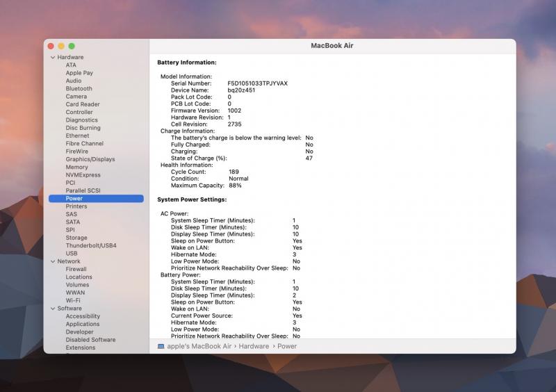Click the Software category label
Viewport: 556px width, 392px height.
69,309
